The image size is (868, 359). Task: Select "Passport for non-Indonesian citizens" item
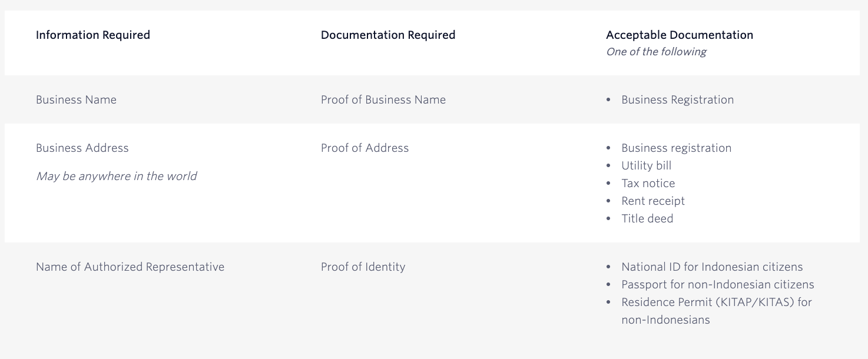tap(717, 285)
